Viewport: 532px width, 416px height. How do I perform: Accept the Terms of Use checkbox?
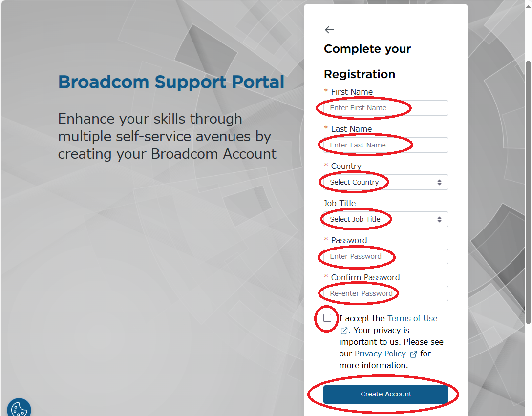(x=327, y=318)
